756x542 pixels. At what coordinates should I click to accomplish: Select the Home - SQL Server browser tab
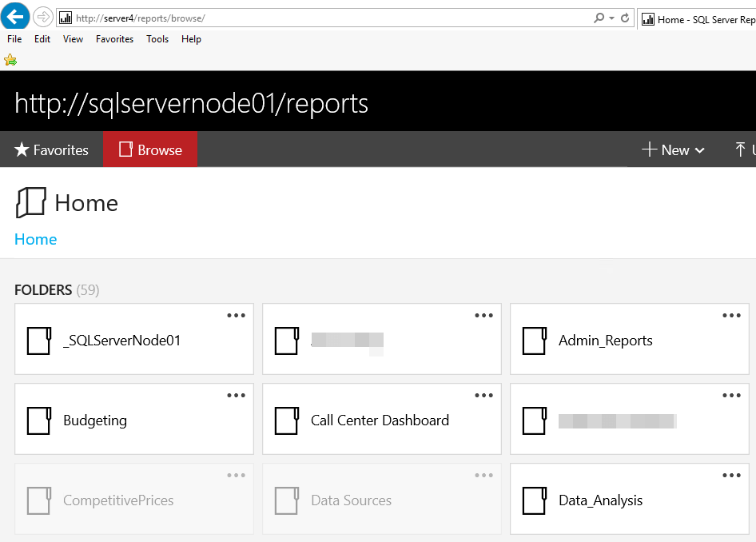click(x=697, y=19)
